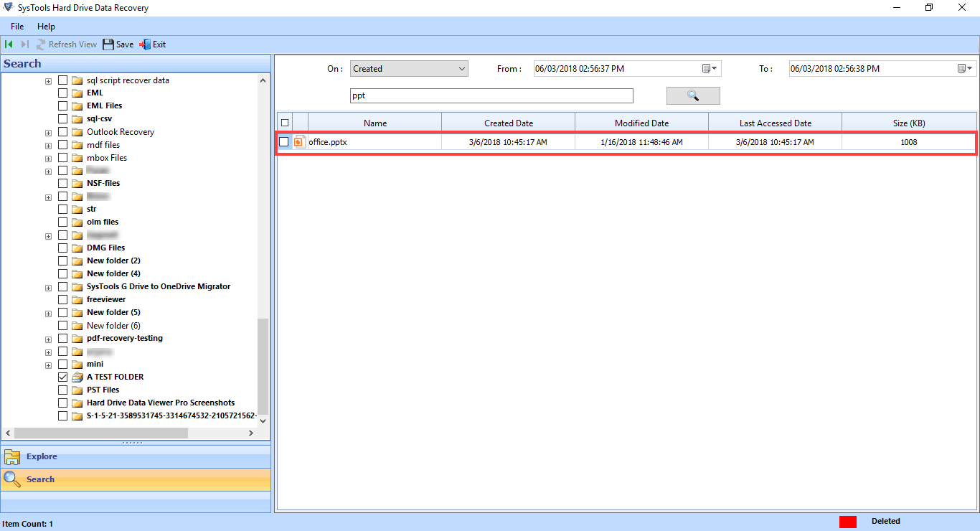Image resolution: width=980 pixels, height=531 pixels.
Task: Check the EML Files folder checkbox
Action: tap(62, 106)
